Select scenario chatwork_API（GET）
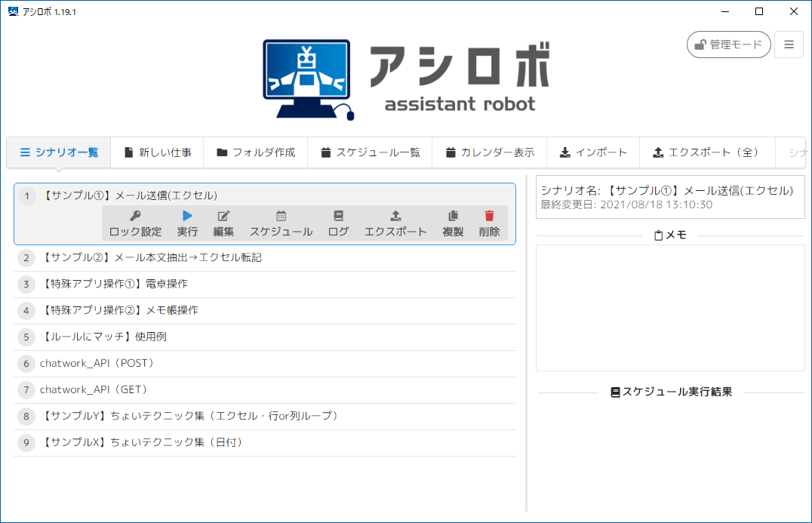 pos(265,390)
